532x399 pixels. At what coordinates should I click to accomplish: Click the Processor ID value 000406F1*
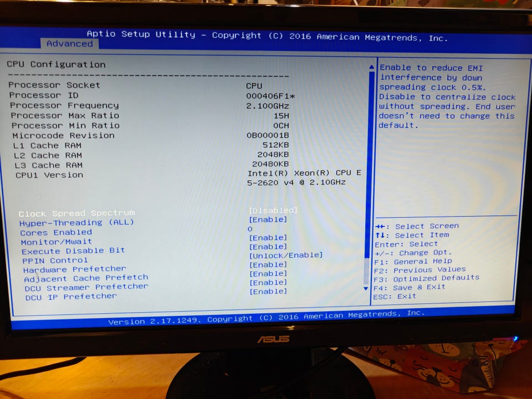tap(270, 96)
